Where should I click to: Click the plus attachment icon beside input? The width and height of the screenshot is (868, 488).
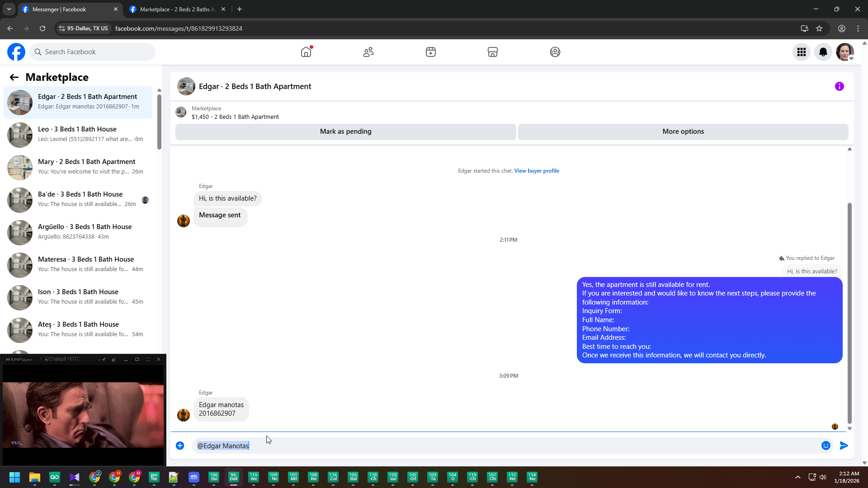[x=180, y=446]
